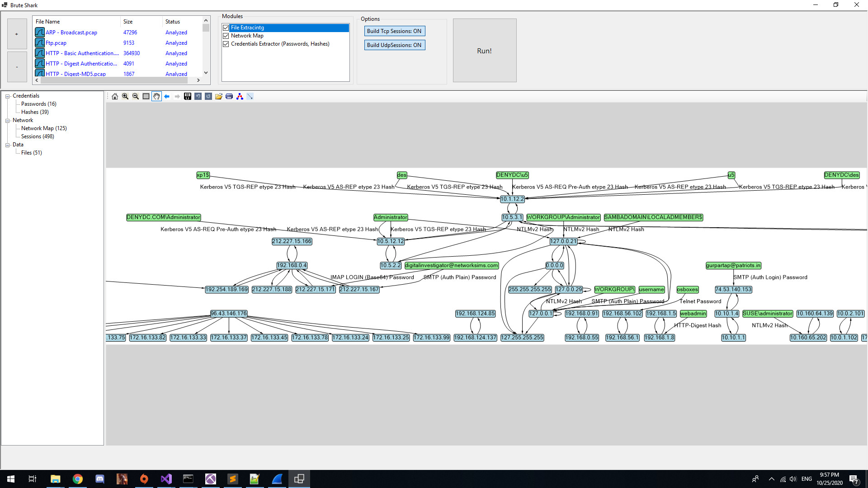
Task: Print the graph with the printer icon
Action: 229,96
